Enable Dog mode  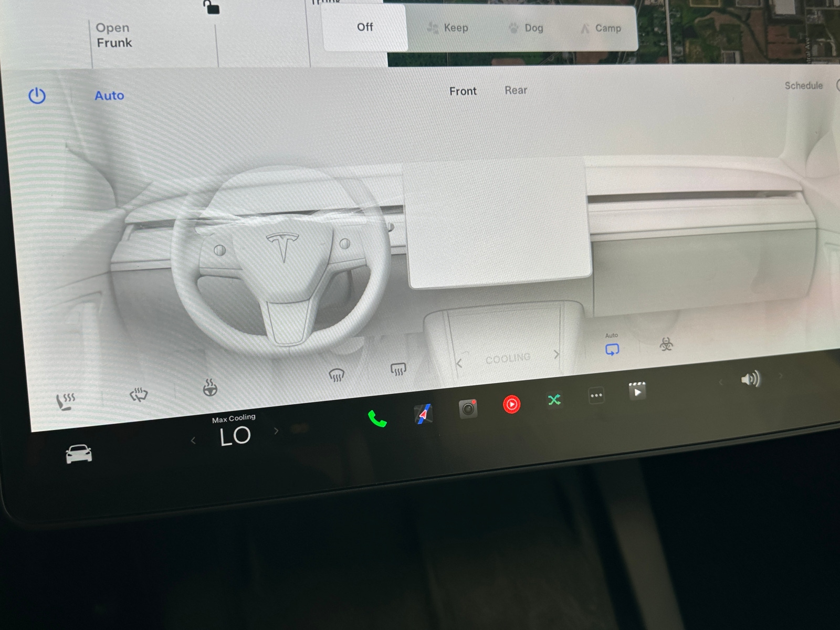526,28
